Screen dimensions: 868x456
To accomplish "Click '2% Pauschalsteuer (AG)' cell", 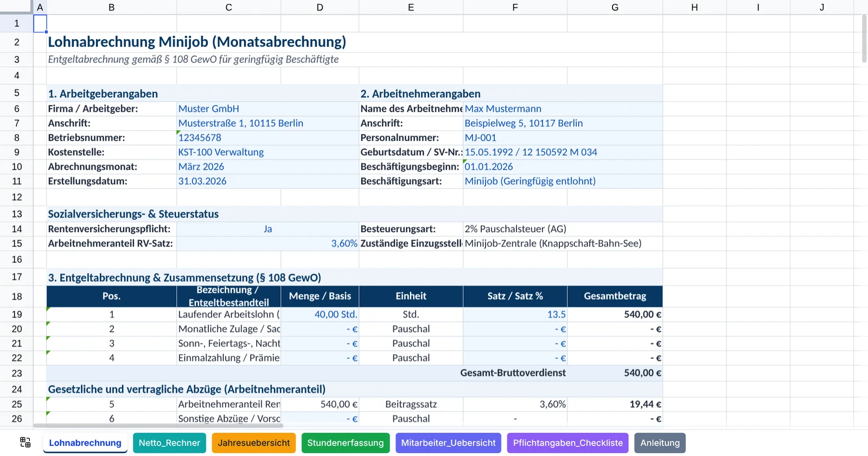I will [563, 229].
